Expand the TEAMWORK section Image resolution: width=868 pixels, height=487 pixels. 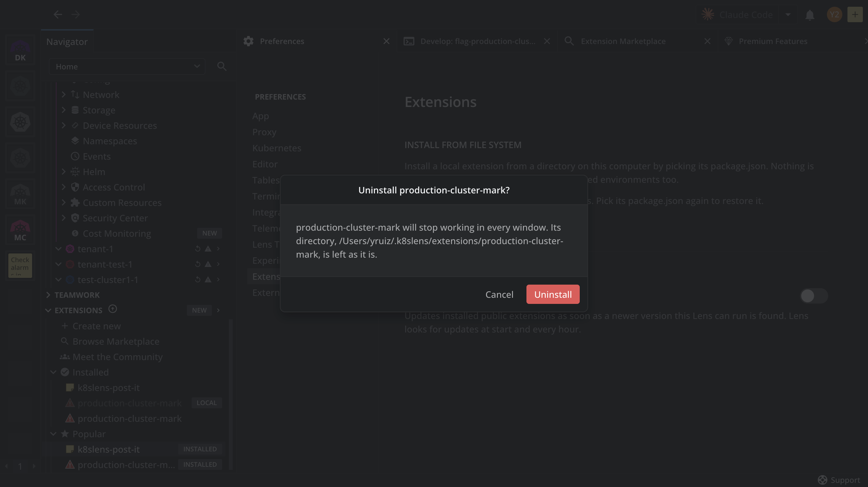pyautogui.click(x=48, y=295)
